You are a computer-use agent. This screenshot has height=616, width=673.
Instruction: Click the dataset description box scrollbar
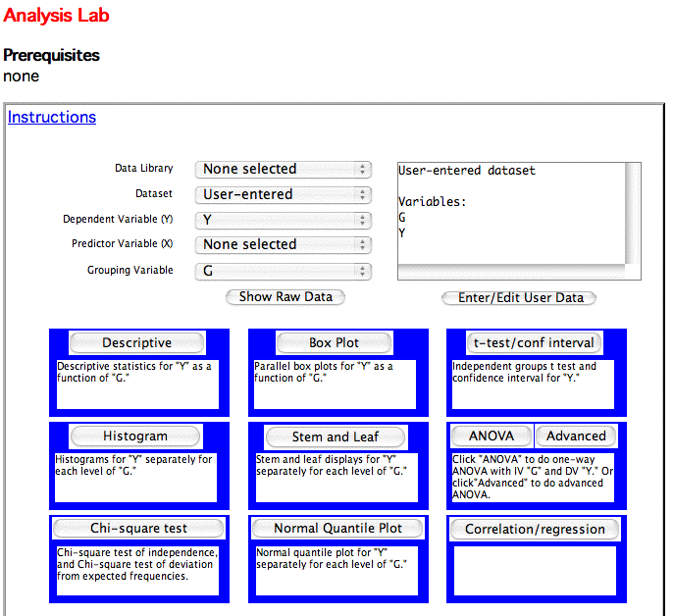click(633, 216)
